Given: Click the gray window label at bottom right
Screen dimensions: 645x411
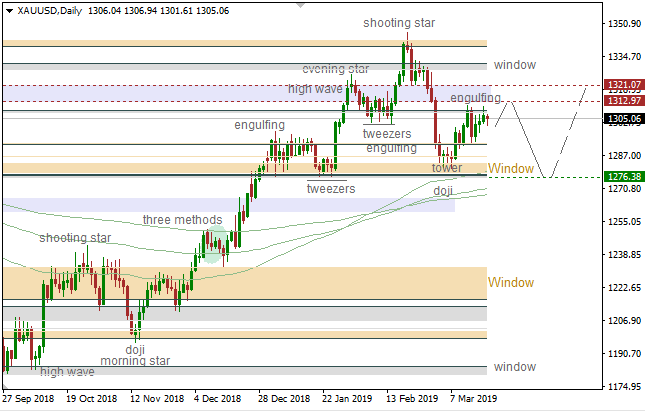Looking at the screenshot, I should [x=514, y=367].
